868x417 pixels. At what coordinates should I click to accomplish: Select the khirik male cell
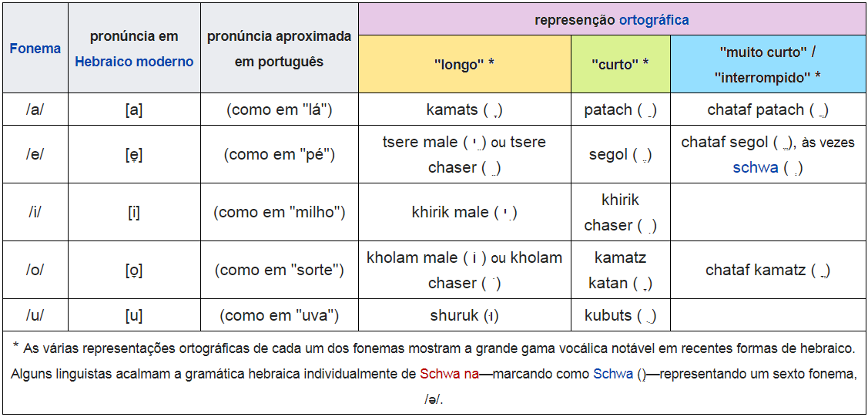pyautogui.click(x=464, y=212)
